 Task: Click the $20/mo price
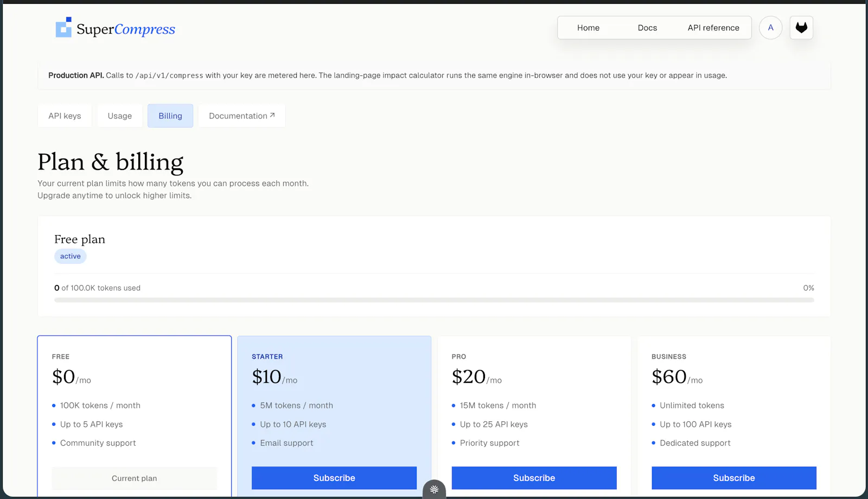477,377
